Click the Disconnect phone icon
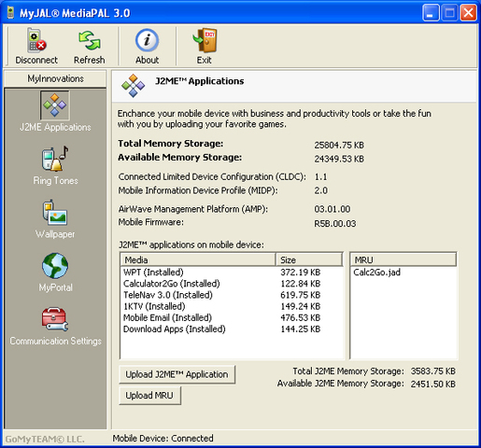481x448 pixels. pyautogui.click(x=36, y=40)
